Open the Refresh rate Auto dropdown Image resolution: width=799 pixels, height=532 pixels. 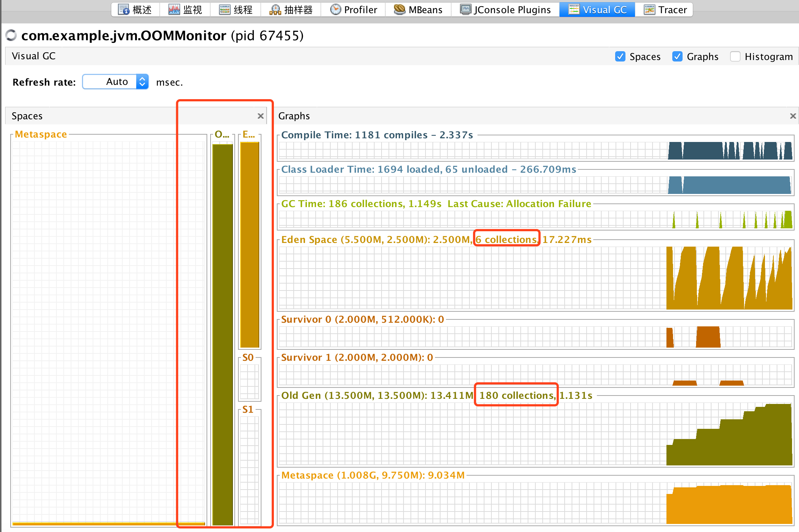(115, 82)
